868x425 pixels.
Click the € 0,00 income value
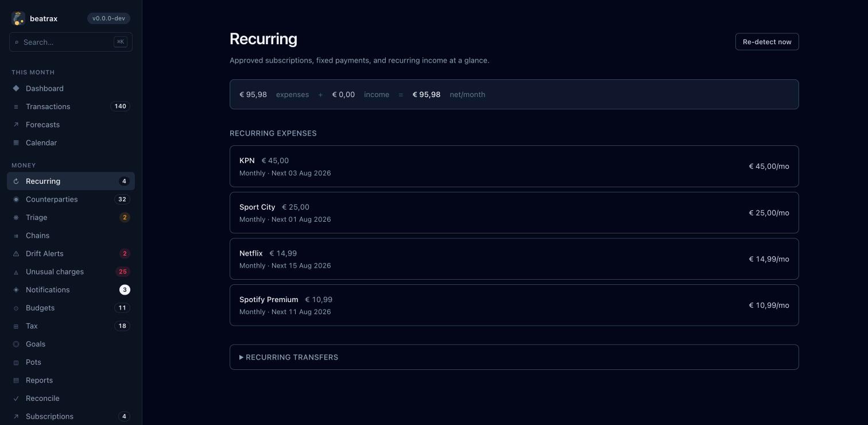tap(343, 94)
